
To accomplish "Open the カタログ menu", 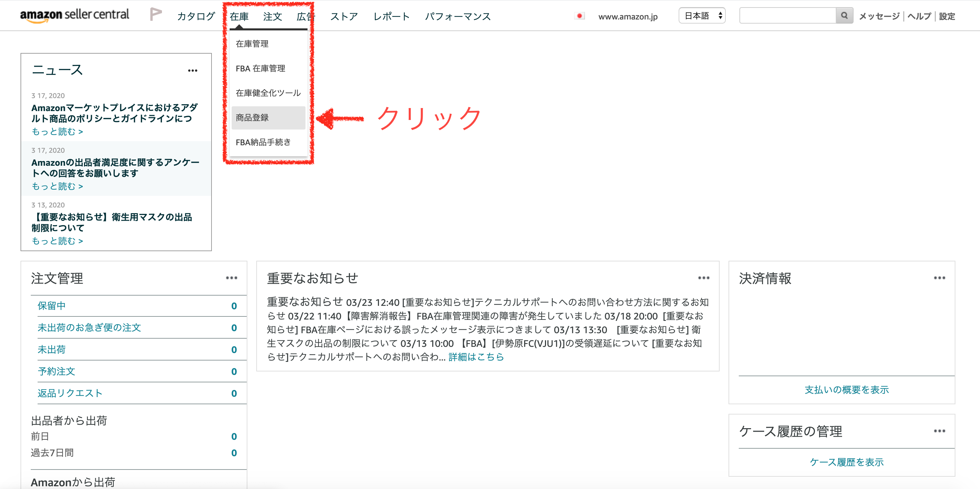I will (x=196, y=16).
